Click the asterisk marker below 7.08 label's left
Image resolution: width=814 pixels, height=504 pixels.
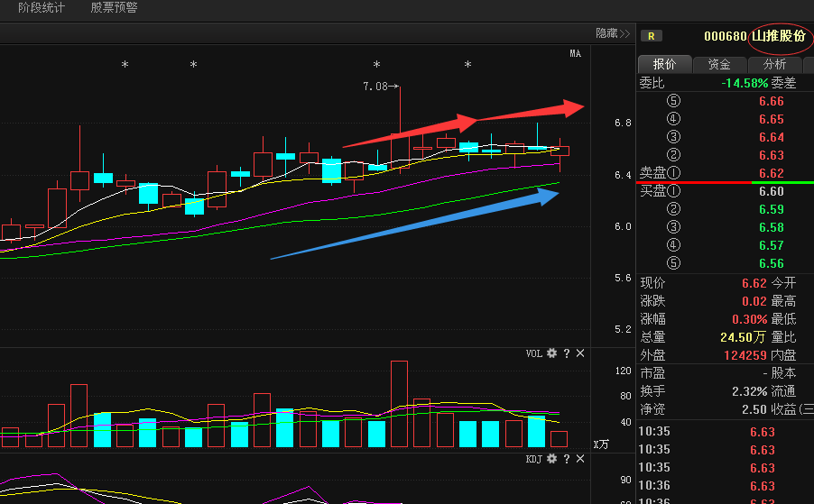point(376,64)
